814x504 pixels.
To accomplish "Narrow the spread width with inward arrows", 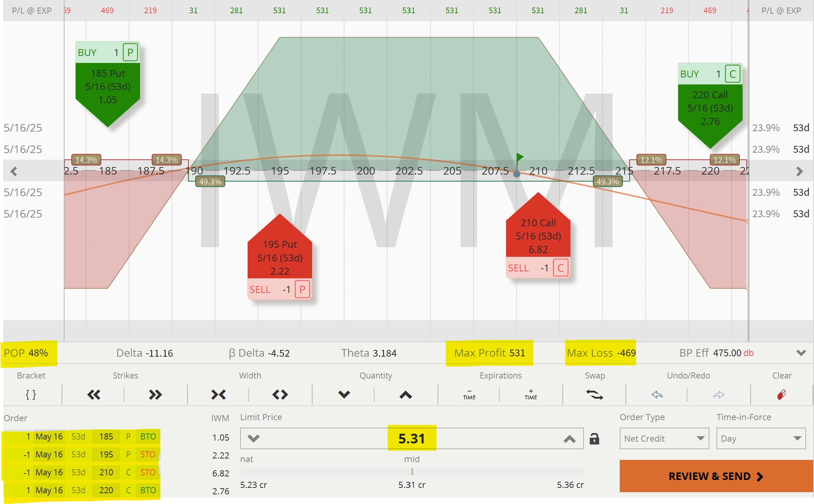I will (218, 395).
